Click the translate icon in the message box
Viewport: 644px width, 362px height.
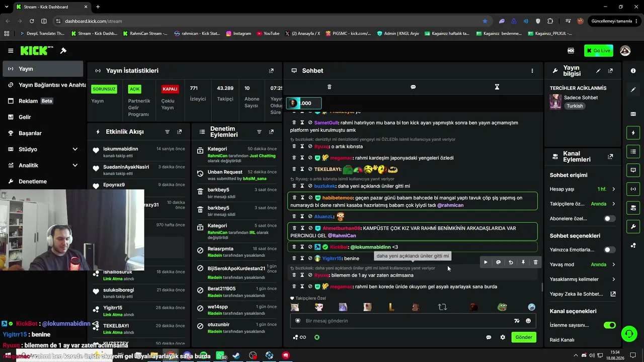click(x=516, y=321)
